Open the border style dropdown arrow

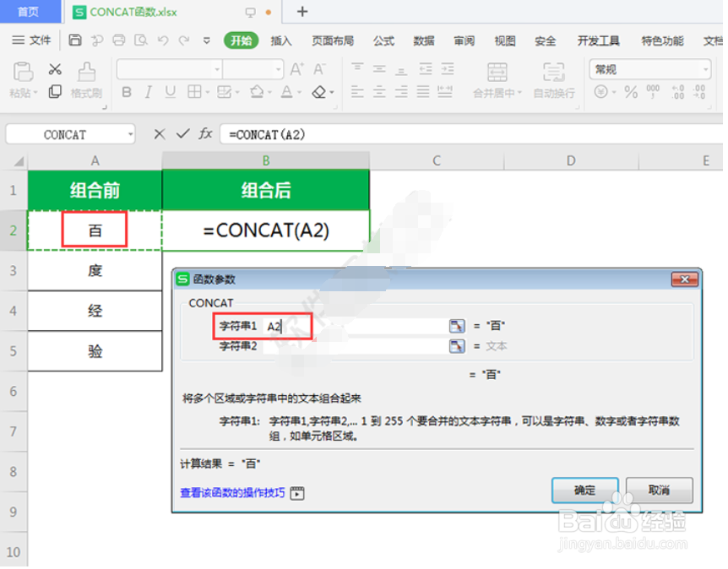coord(207,90)
